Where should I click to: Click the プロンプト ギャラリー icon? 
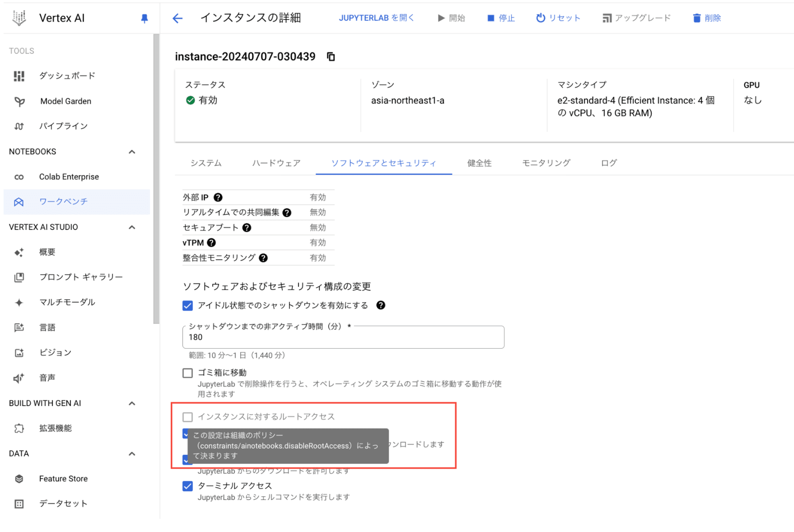click(19, 277)
